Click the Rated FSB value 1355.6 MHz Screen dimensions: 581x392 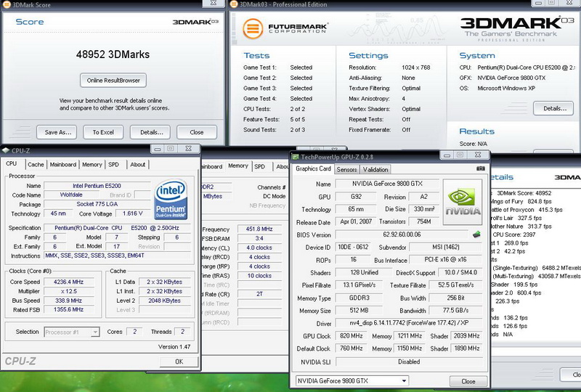click(68, 309)
